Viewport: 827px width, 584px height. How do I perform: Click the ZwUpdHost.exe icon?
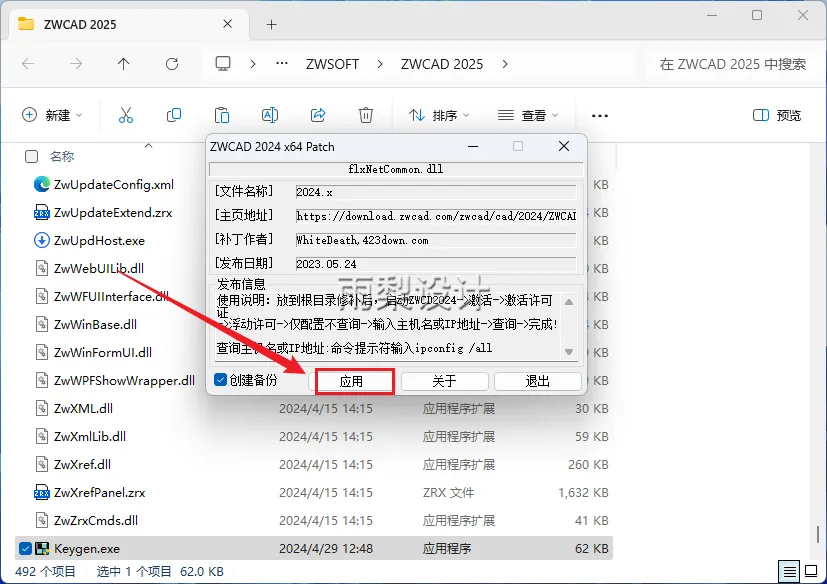point(42,241)
